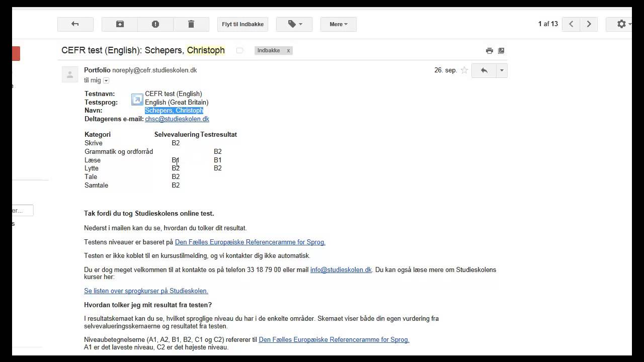The image size is (644, 362).
Task: Print this email conversation
Action: tap(489, 51)
